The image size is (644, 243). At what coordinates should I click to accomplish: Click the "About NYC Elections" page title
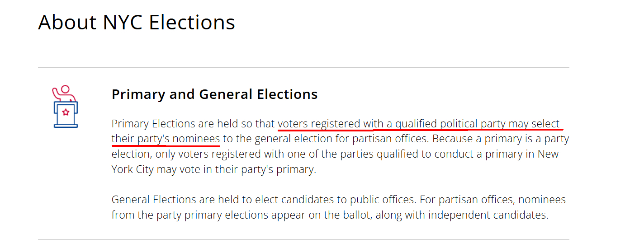click(137, 22)
